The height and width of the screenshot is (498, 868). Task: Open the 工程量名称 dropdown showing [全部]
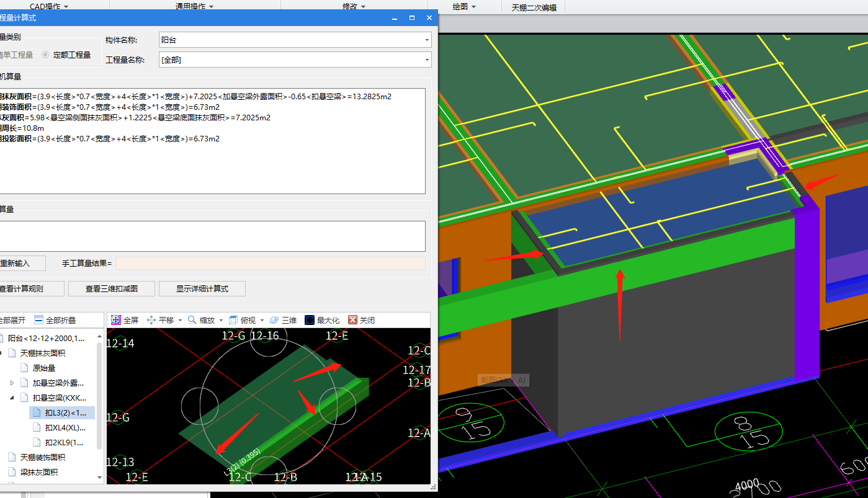point(295,60)
